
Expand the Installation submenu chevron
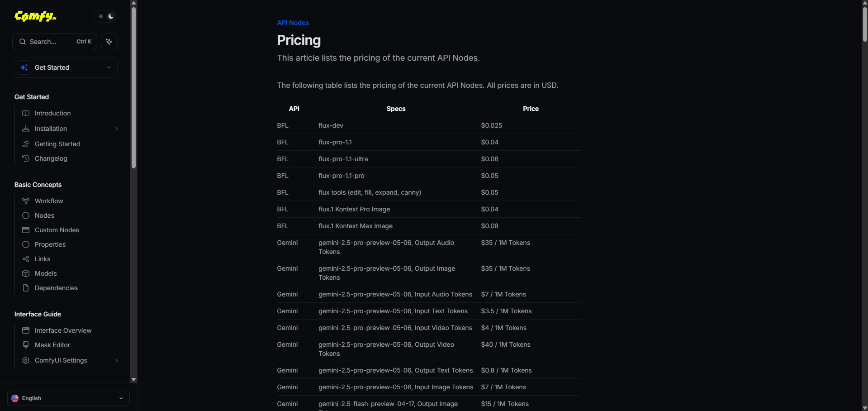(x=117, y=129)
